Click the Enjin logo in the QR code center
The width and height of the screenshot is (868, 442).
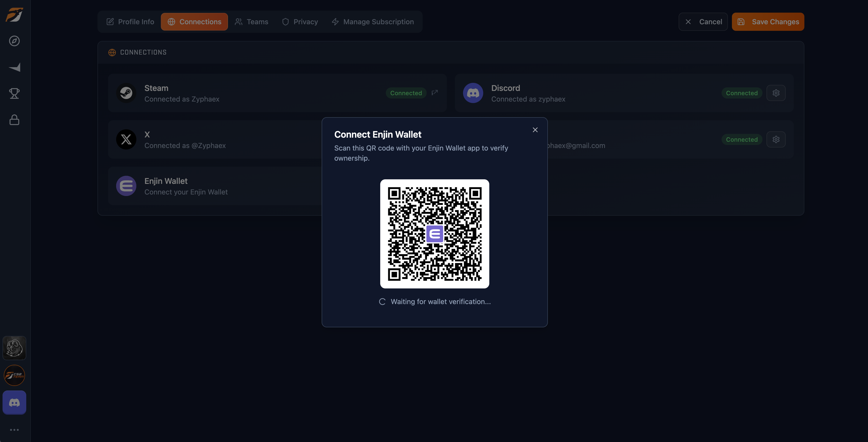[435, 234]
